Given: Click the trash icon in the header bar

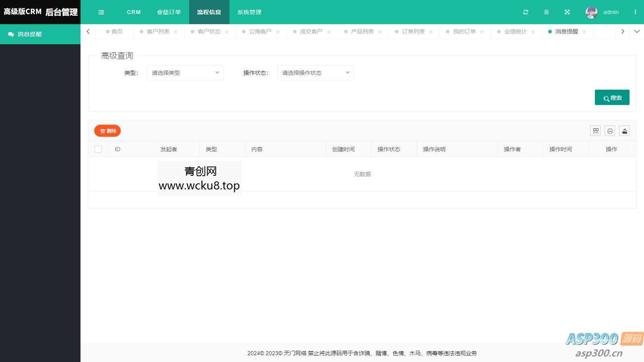Looking at the screenshot, I should [x=546, y=12].
